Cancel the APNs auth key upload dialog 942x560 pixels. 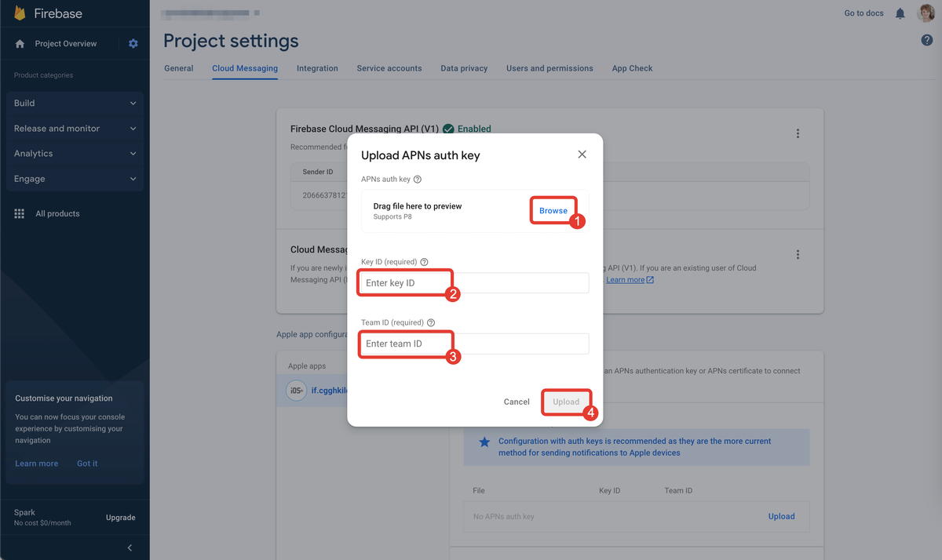click(x=517, y=402)
